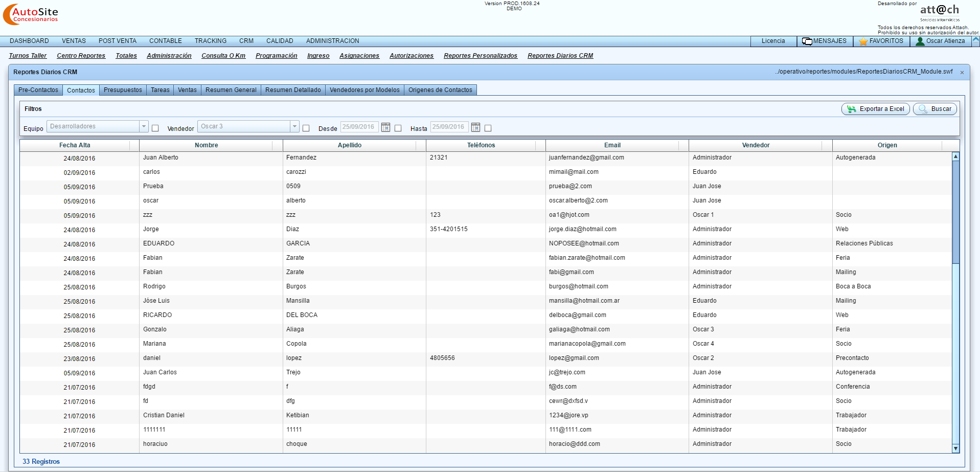Open the VENTAS main menu
This screenshot has height=472, width=980.
(74, 41)
